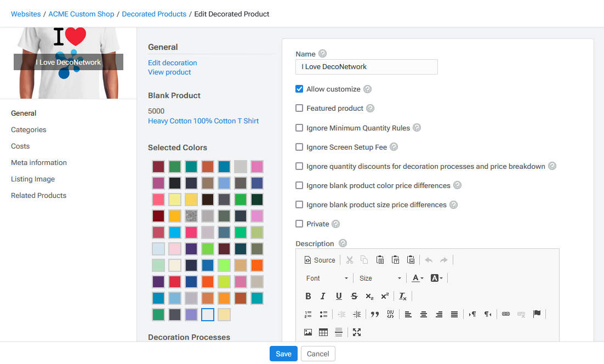Image resolution: width=604 pixels, height=364 pixels.
Task: Create a Div container
Action: click(390, 314)
